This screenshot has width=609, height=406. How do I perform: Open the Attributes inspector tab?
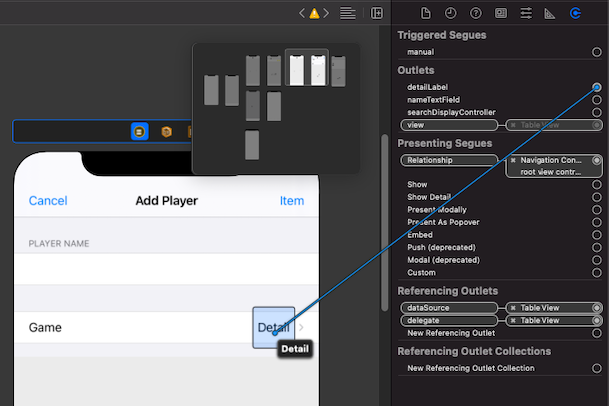click(526, 14)
